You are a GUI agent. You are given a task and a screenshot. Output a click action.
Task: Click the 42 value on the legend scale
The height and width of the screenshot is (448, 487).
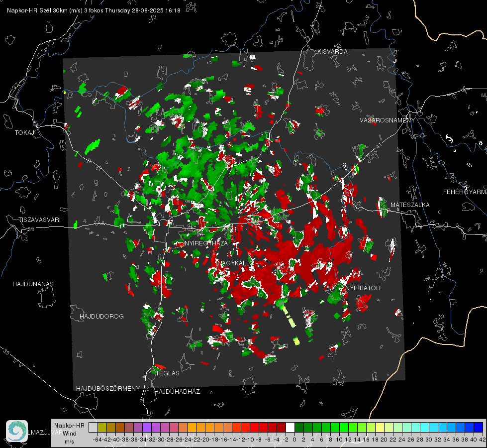[482, 440]
